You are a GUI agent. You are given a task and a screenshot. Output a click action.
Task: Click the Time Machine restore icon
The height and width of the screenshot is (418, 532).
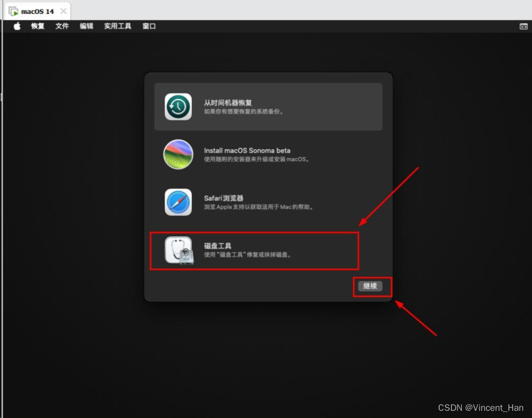178,107
